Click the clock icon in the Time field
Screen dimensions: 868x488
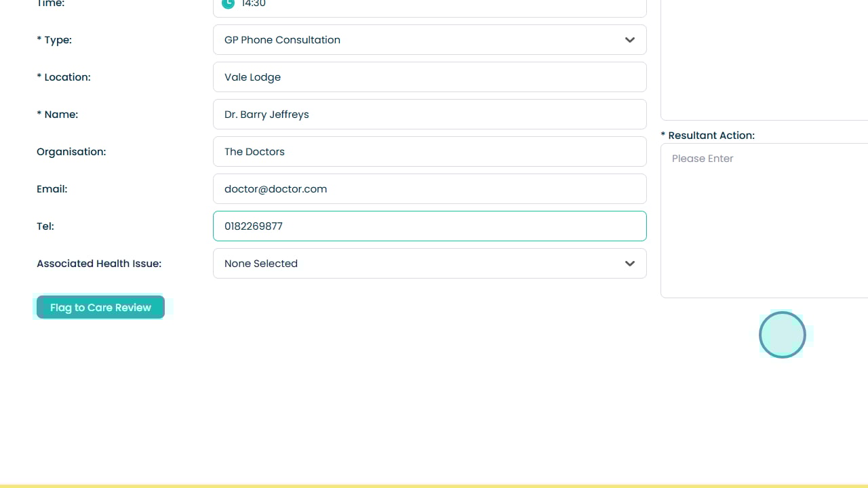[x=229, y=3]
